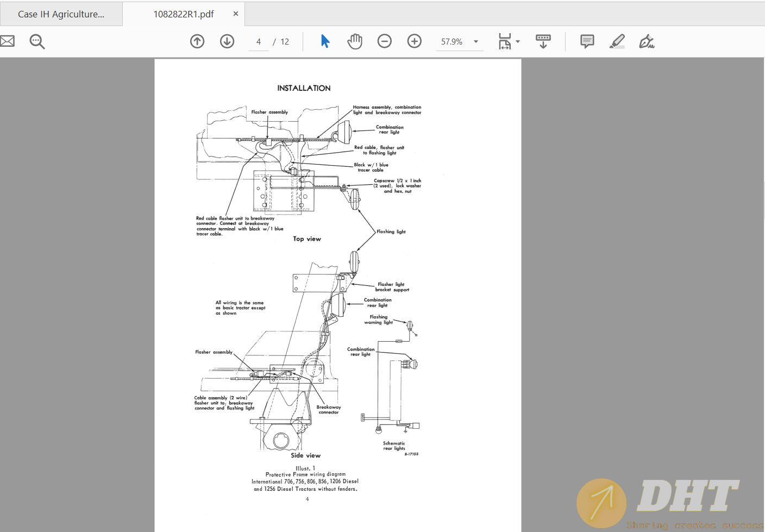Close the 1082822R1.pdf tab
765x532 pixels.
(x=235, y=14)
